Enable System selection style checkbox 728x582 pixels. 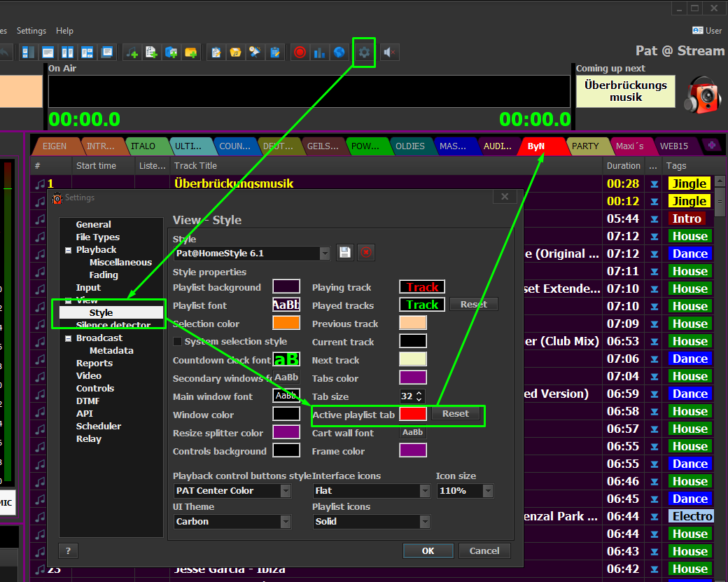click(178, 342)
